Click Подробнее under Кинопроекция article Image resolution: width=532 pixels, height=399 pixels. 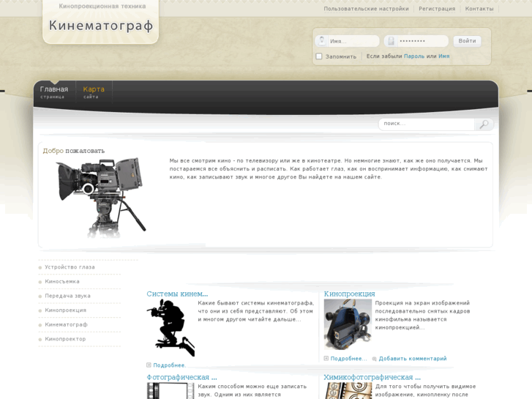click(349, 359)
